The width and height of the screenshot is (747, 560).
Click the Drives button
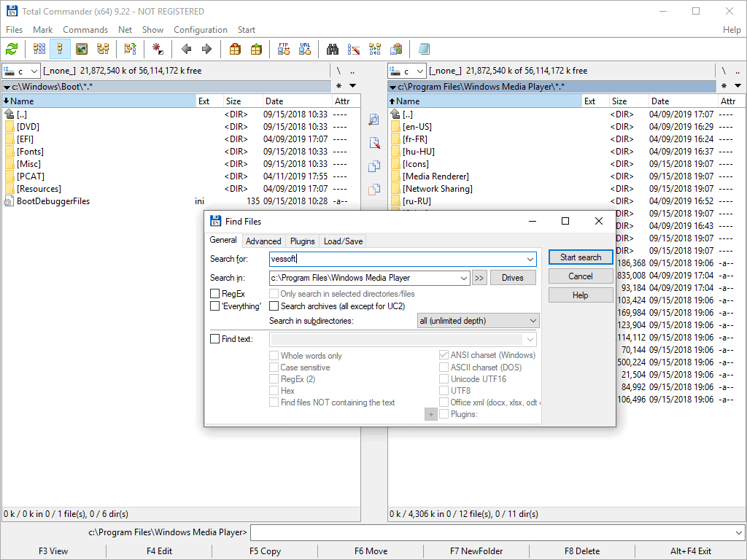(513, 278)
